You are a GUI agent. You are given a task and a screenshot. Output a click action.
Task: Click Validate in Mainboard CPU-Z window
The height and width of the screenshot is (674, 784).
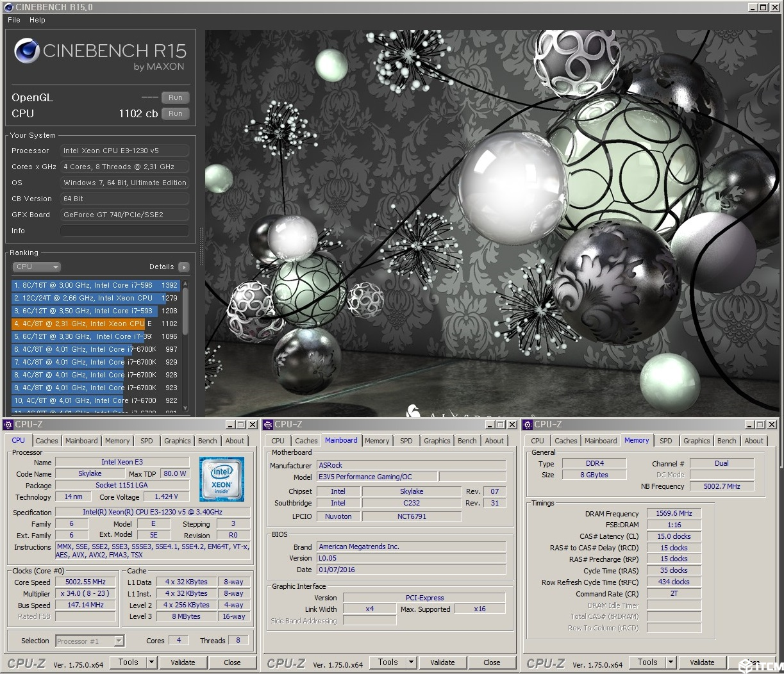(x=442, y=662)
